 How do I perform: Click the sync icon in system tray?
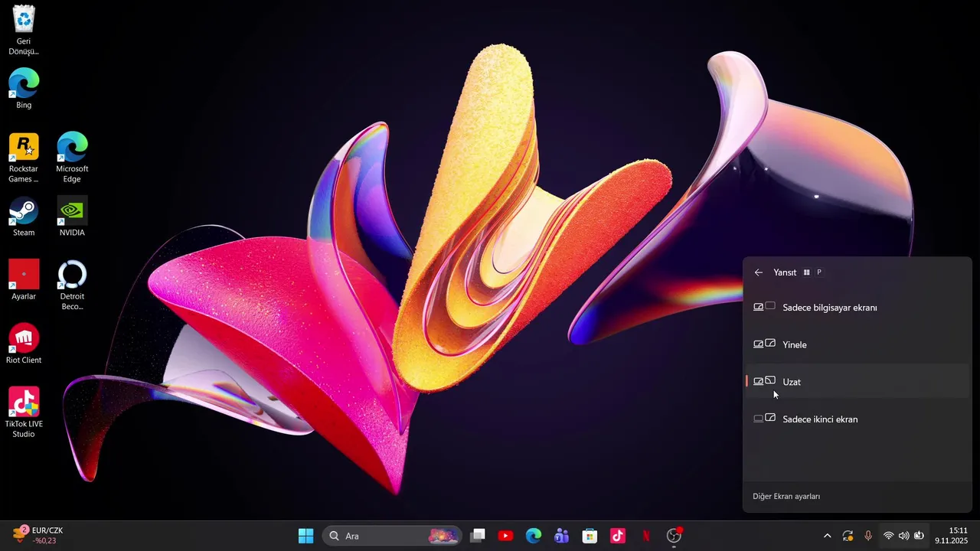click(x=848, y=536)
